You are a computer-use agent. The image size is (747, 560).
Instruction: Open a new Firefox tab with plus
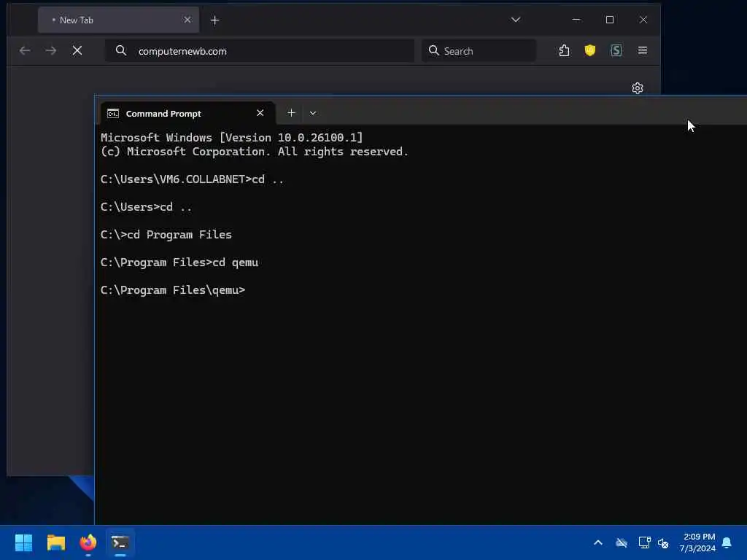click(x=215, y=20)
